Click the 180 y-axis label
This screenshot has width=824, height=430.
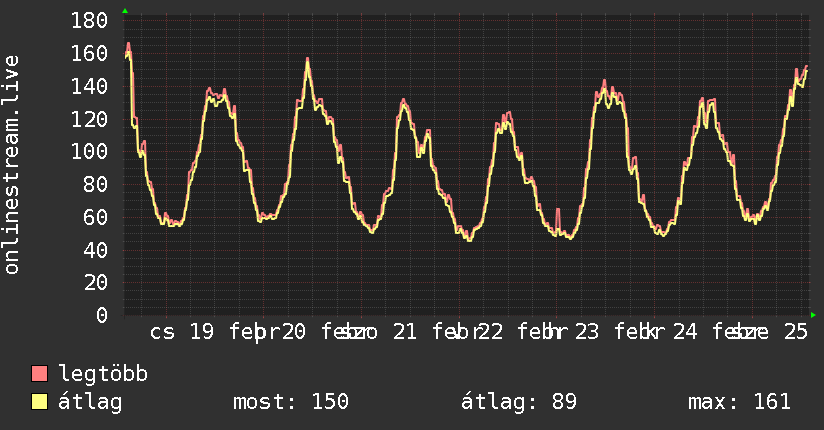(x=91, y=21)
